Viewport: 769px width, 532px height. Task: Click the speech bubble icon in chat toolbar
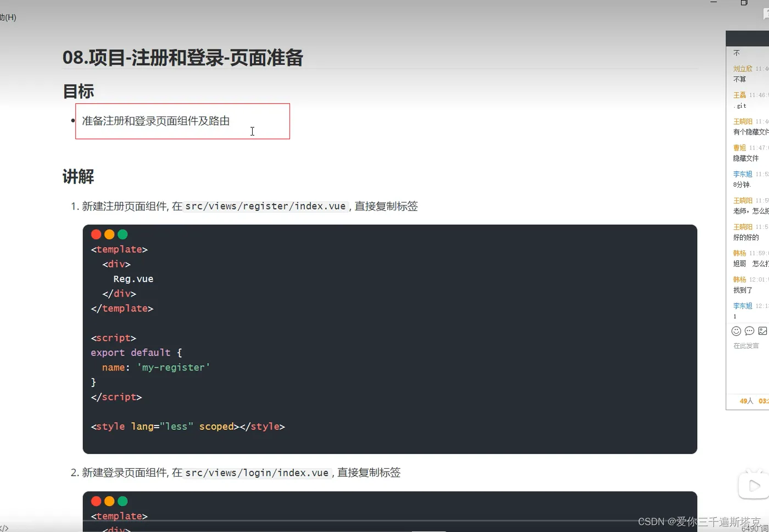pos(749,331)
